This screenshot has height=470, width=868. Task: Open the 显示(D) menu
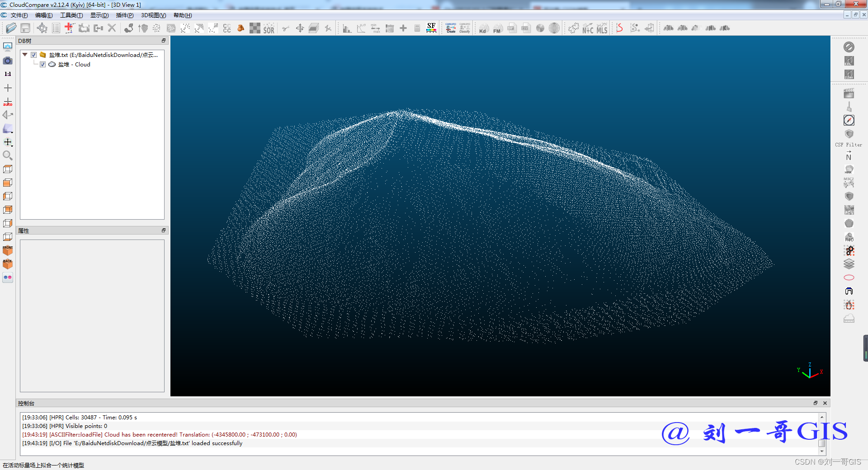[99, 15]
